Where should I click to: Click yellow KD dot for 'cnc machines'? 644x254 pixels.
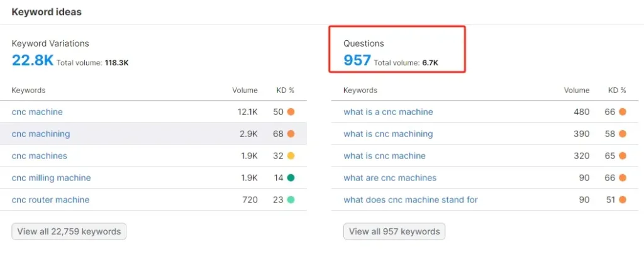[291, 156]
